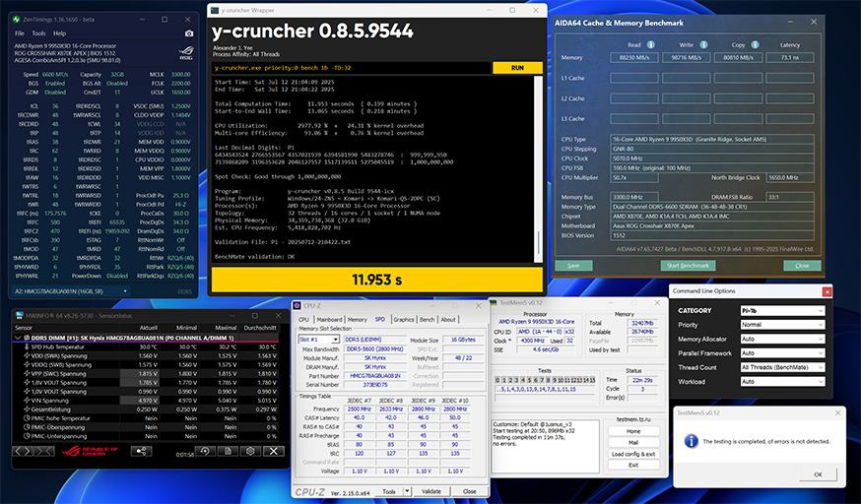Click PMIC hohe Temperatur clock icon
861x504 pixels.
point(27,418)
